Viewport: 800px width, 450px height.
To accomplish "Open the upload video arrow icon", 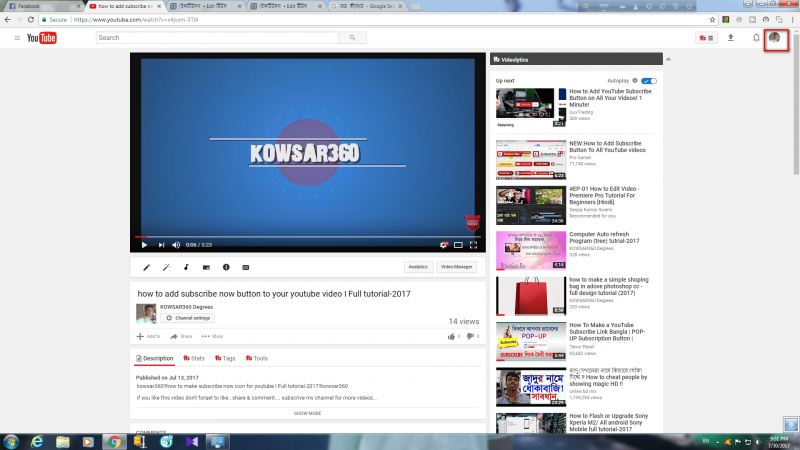I will pos(731,38).
